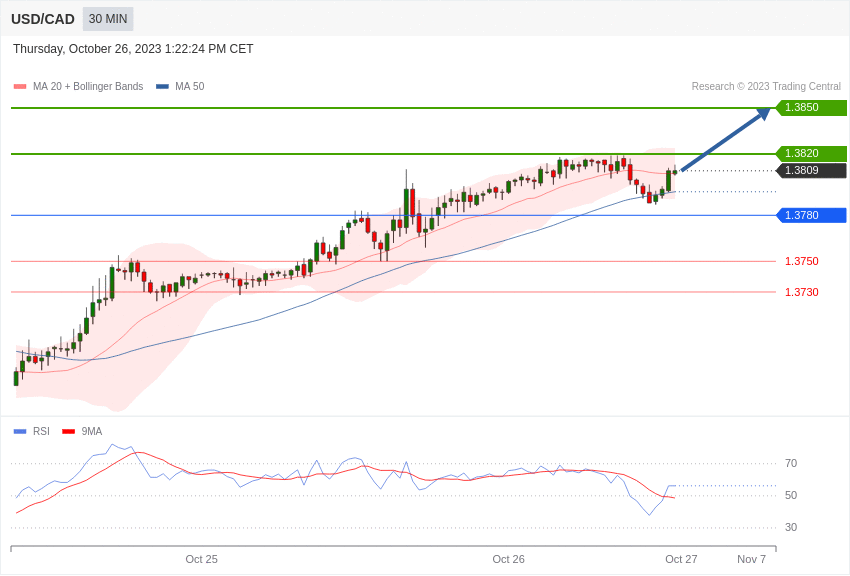Click the Nov 7 date axis label
The width and height of the screenshot is (850, 576).
point(751,559)
